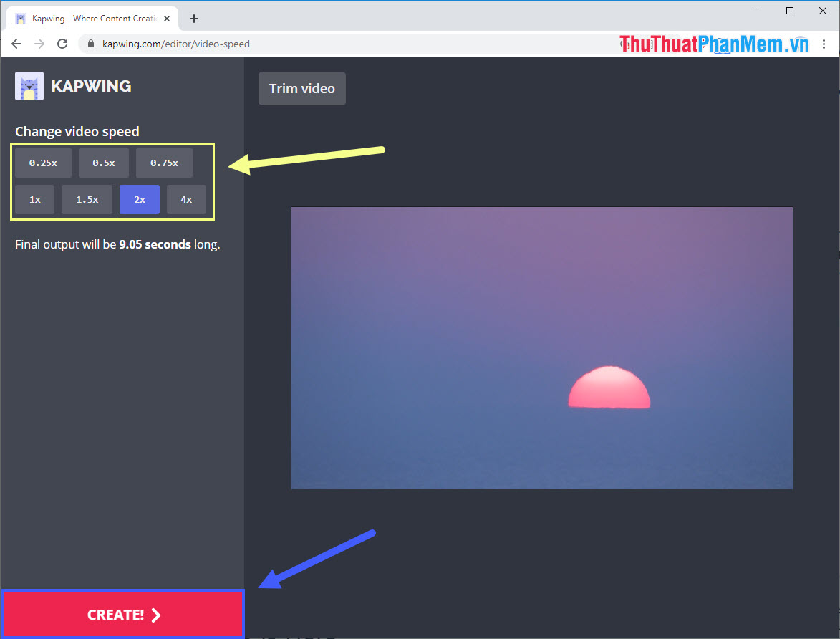Switch to the Kapwing browser tab
The image size is (840, 639).
click(93, 18)
